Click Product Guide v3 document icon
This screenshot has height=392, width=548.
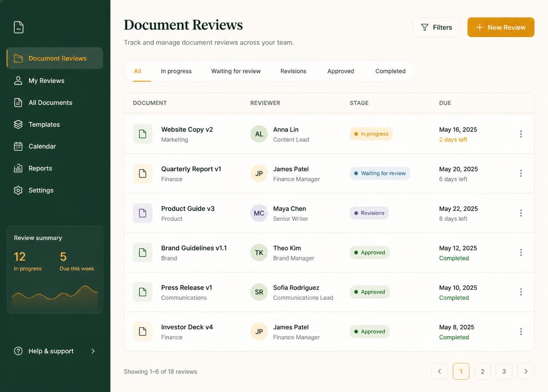143,213
